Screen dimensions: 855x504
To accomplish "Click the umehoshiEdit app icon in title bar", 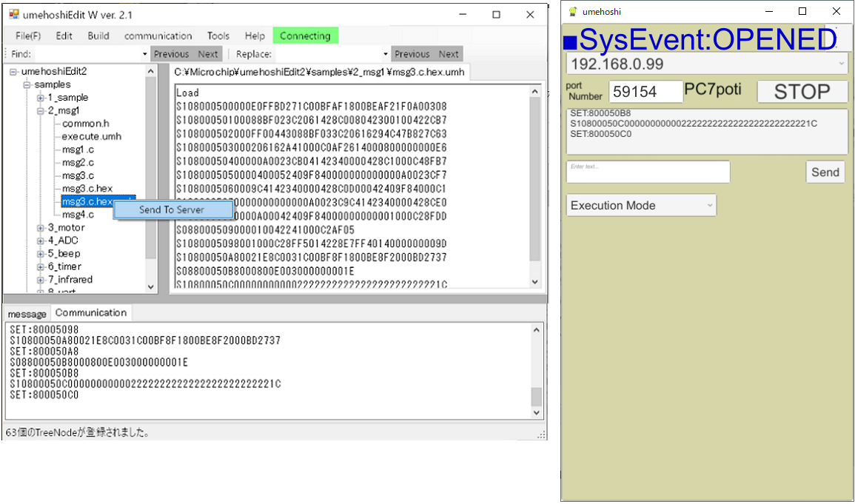I will tap(14, 15).
